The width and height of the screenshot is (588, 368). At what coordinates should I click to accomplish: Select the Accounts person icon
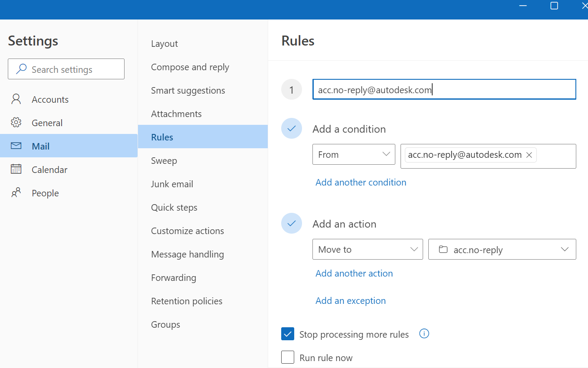[x=16, y=99]
